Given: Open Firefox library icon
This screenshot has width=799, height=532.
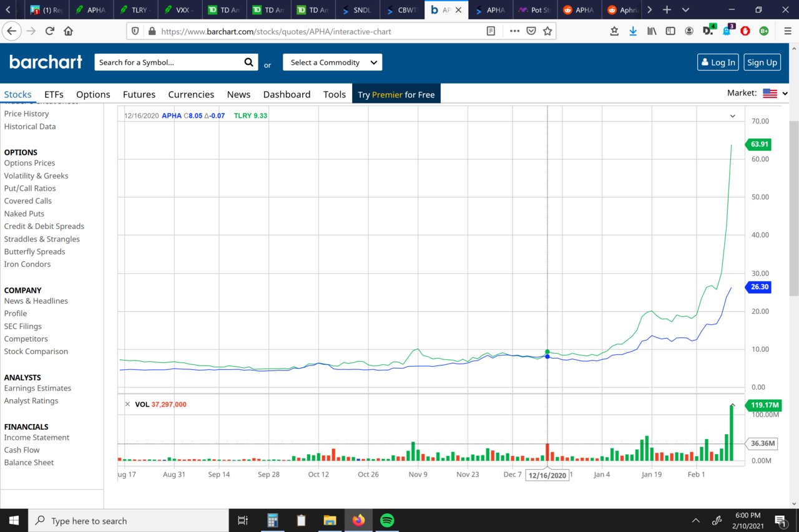Looking at the screenshot, I should pos(652,31).
